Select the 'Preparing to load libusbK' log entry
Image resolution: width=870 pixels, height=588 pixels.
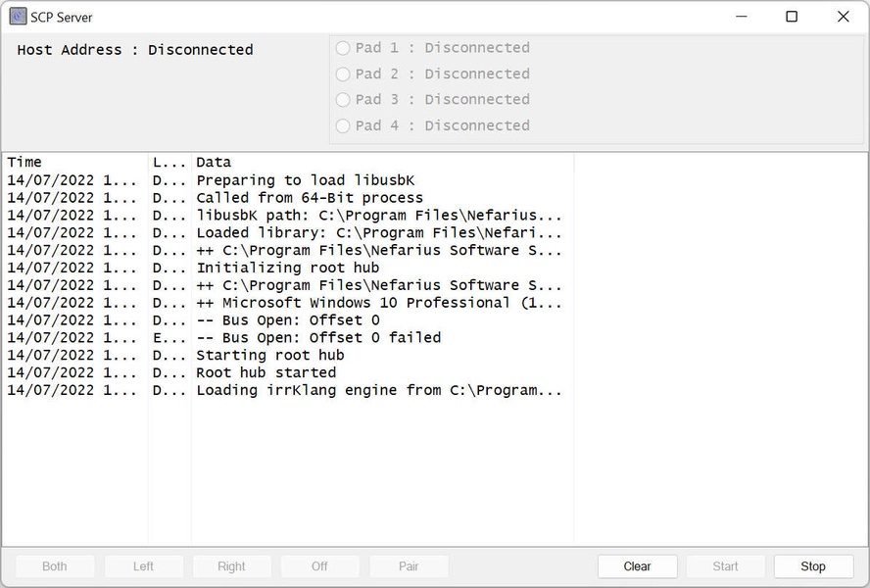305,180
